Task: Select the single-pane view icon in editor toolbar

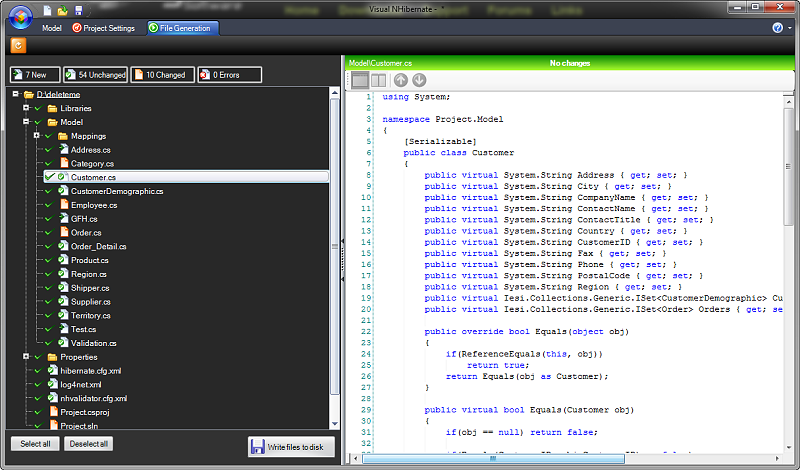Action: click(361, 80)
